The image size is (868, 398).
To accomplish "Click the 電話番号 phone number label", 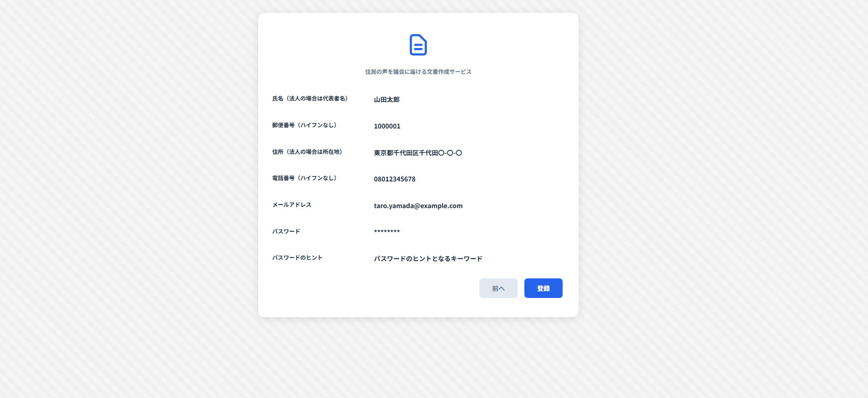I will (304, 178).
